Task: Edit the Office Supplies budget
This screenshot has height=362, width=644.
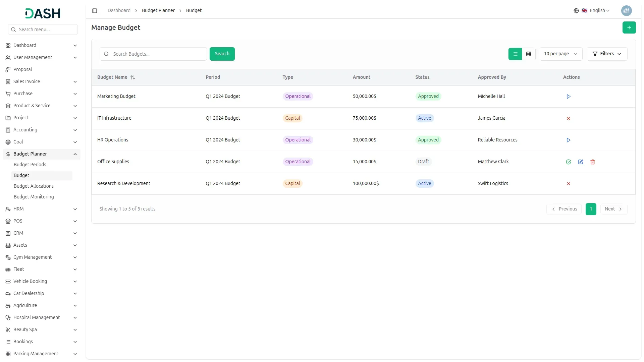Action: click(580, 162)
